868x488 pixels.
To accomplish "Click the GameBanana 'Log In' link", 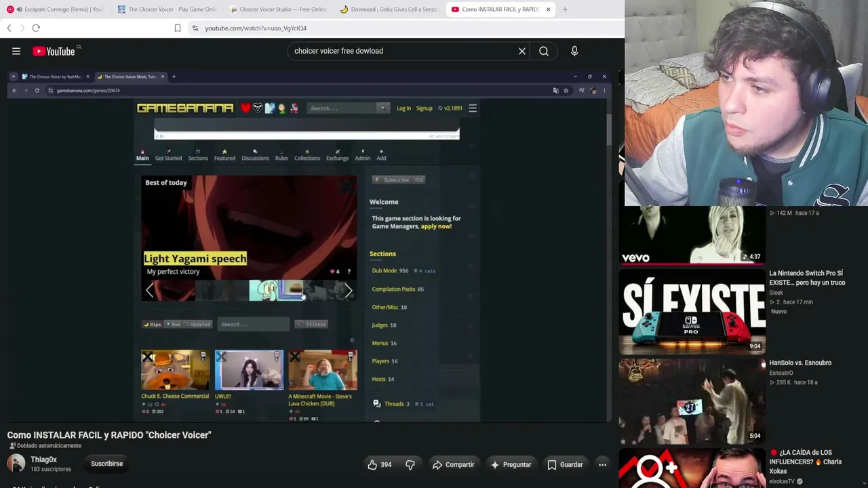I will click(403, 108).
